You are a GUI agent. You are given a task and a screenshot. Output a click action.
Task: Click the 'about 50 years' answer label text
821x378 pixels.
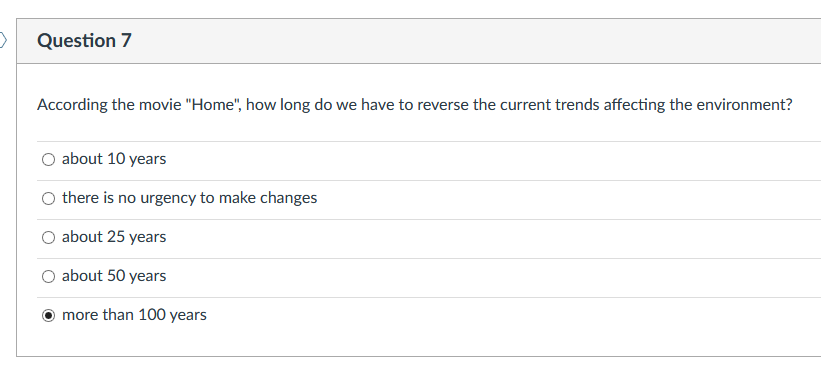tap(114, 276)
